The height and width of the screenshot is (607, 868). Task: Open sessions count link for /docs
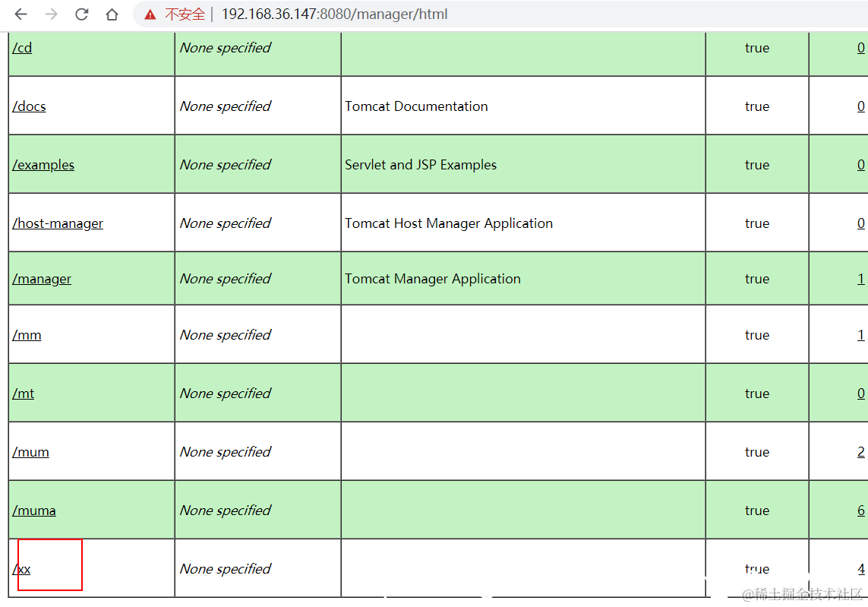861,106
